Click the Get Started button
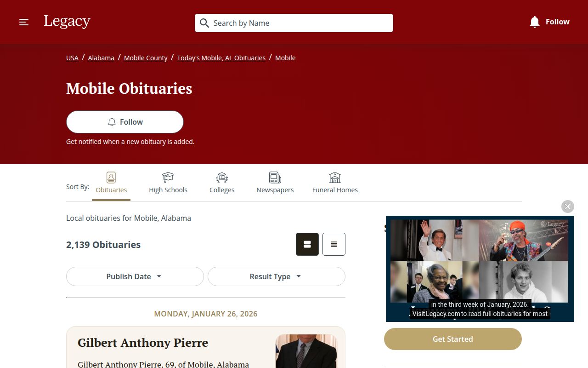Screen dimensions: 588x368 pos(453,339)
